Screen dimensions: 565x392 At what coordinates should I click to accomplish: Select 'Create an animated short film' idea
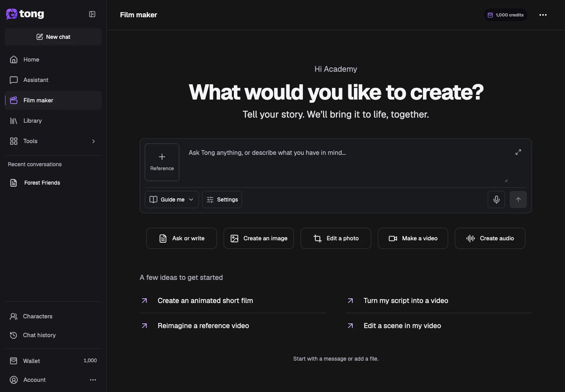(233, 301)
